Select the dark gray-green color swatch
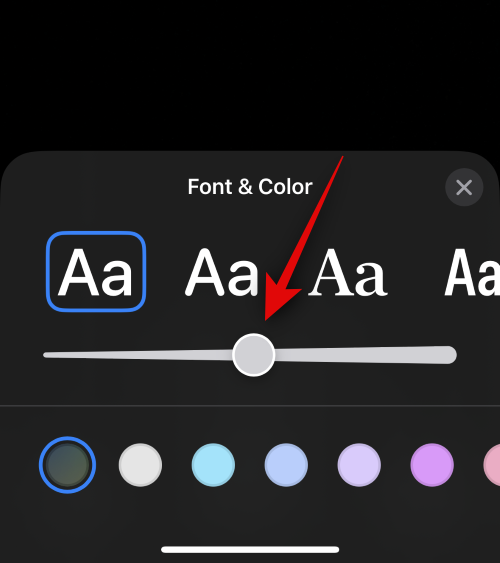 coord(67,465)
